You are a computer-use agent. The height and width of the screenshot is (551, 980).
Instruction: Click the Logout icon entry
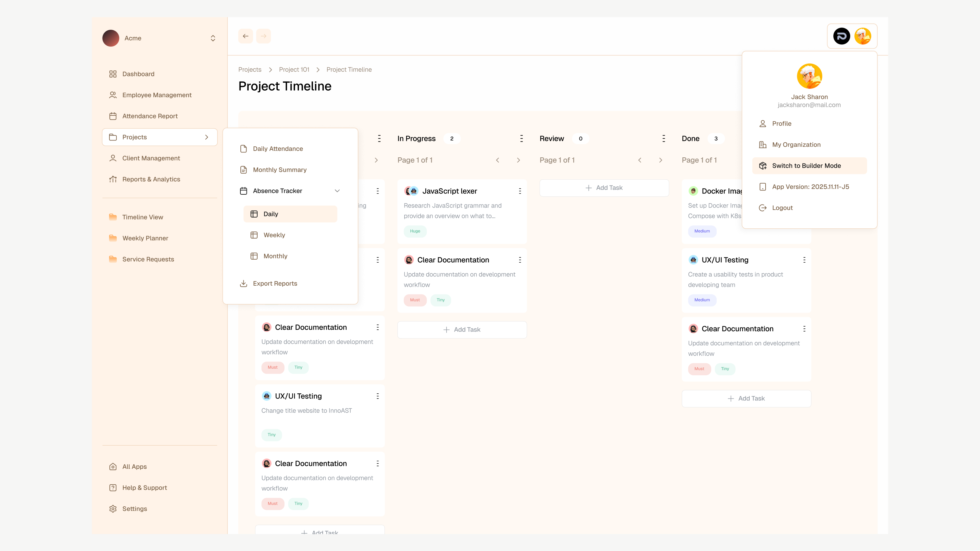point(762,208)
